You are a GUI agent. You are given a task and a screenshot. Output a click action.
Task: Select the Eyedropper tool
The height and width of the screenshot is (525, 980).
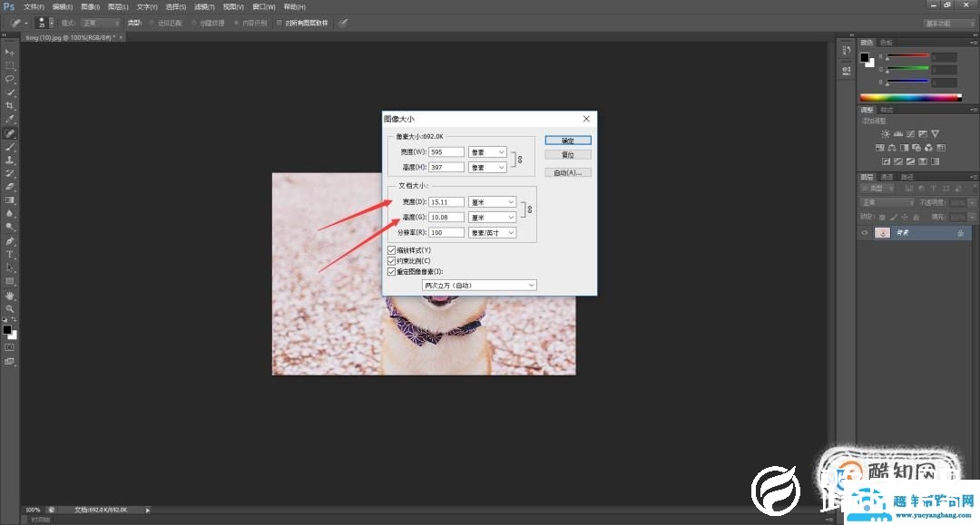[9, 119]
